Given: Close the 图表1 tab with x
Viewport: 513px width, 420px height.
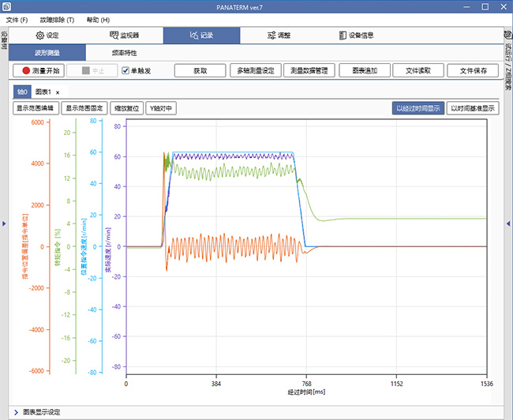Looking at the screenshot, I should [x=58, y=92].
